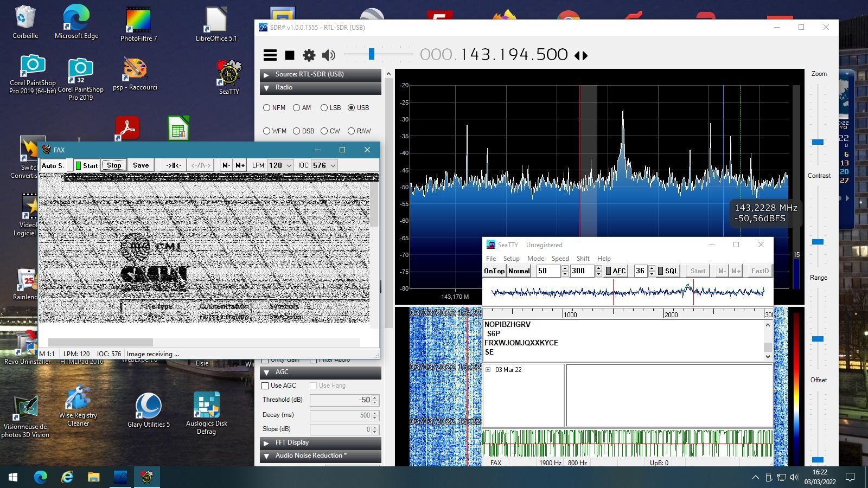
Task: Switch to the SeaTTY taskbar icon
Action: point(147,477)
